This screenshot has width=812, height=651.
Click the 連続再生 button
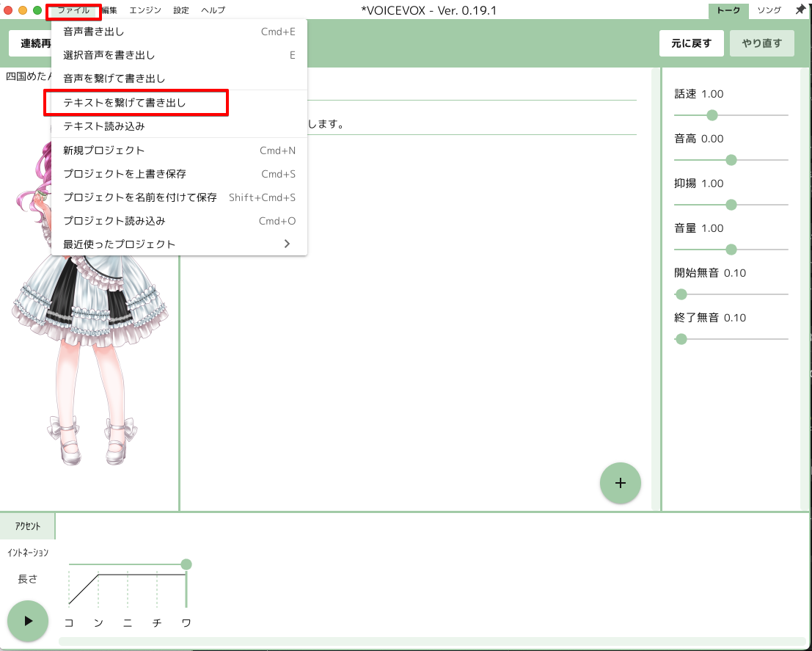(31, 43)
